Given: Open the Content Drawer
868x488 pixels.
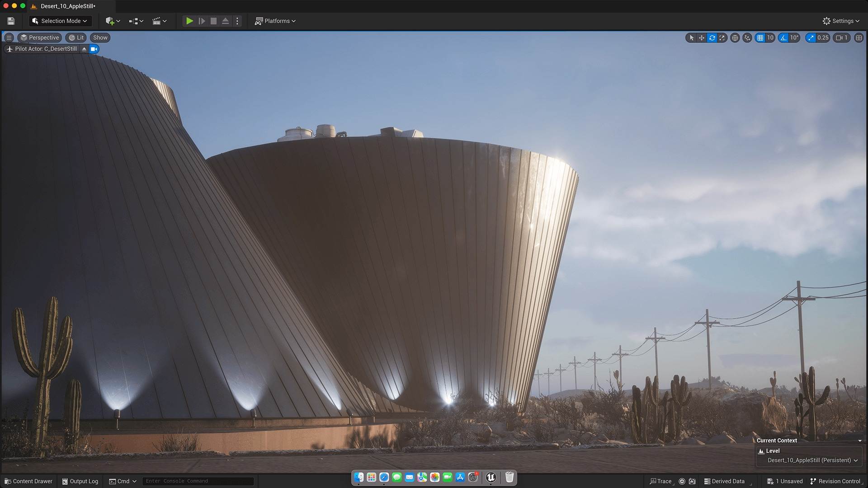Looking at the screenshot, I should [28, 481].
